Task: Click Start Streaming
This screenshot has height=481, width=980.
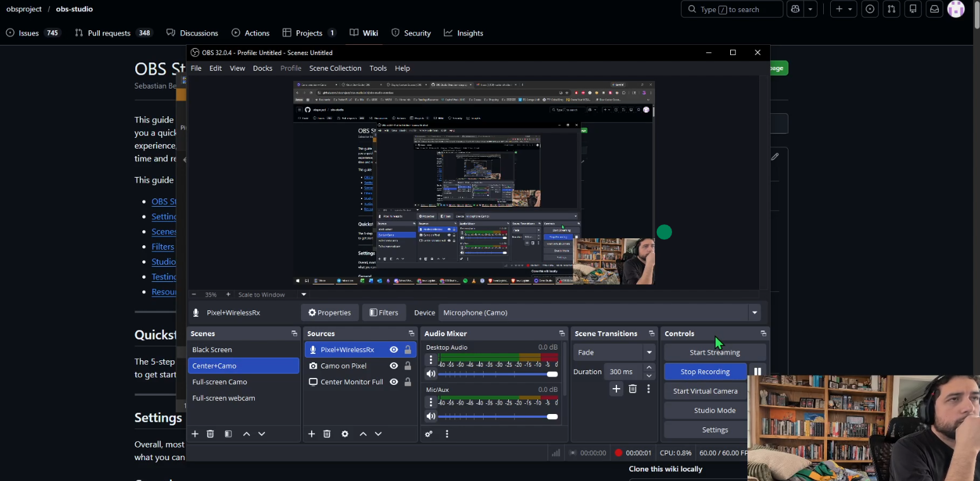Action: click(x=714, y=352)
